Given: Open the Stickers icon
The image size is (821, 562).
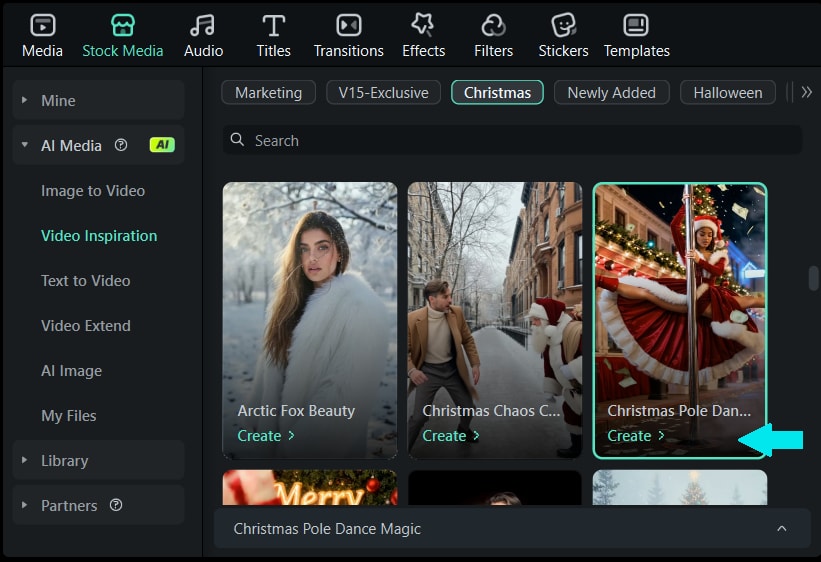Looking at the screenshot, I should coord(563,25).
